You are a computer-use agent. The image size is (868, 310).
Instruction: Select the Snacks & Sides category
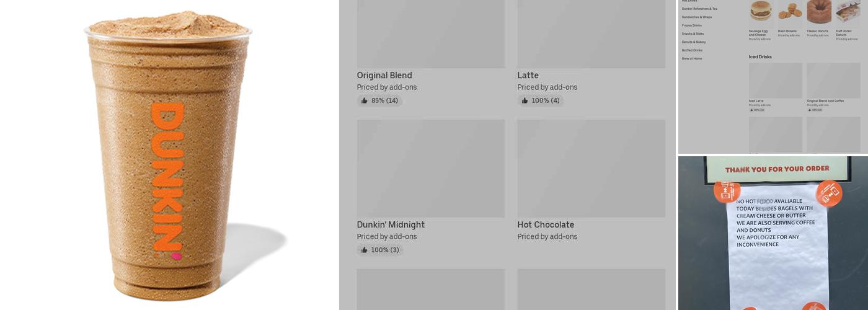(x=693, y=33)
